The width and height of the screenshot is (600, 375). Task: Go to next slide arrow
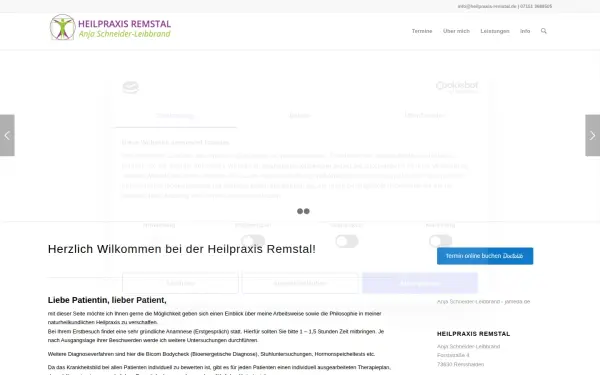[593, 135]
